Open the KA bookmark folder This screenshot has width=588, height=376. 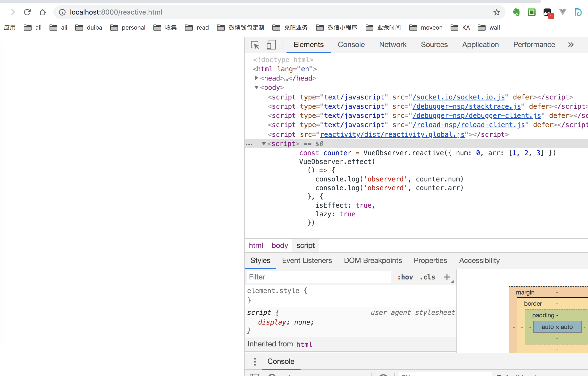pos(460,28)
